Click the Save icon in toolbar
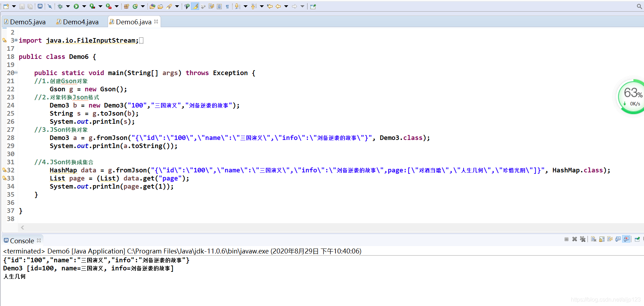Image resolution: width=644 pixels, height=306 pixels. tap(22, 6)
